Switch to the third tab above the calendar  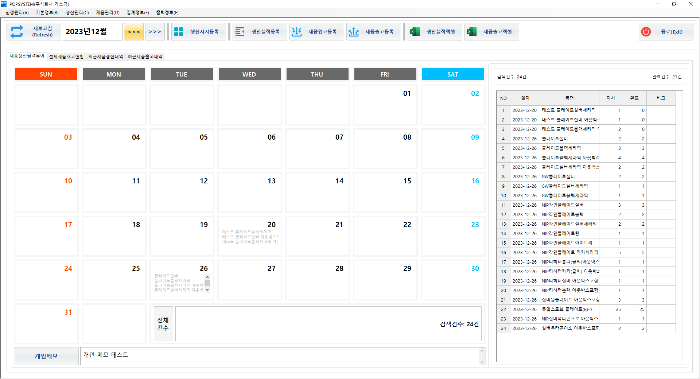coord(105,57)
